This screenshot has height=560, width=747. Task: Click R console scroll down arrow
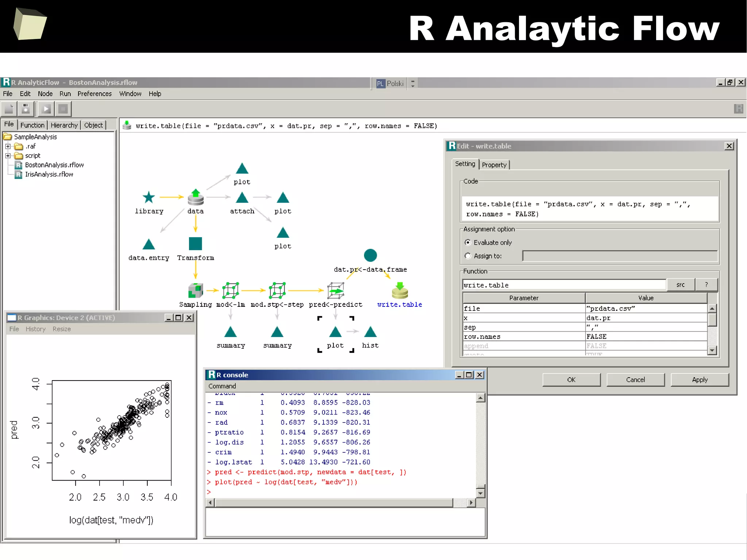click(481, 493)
